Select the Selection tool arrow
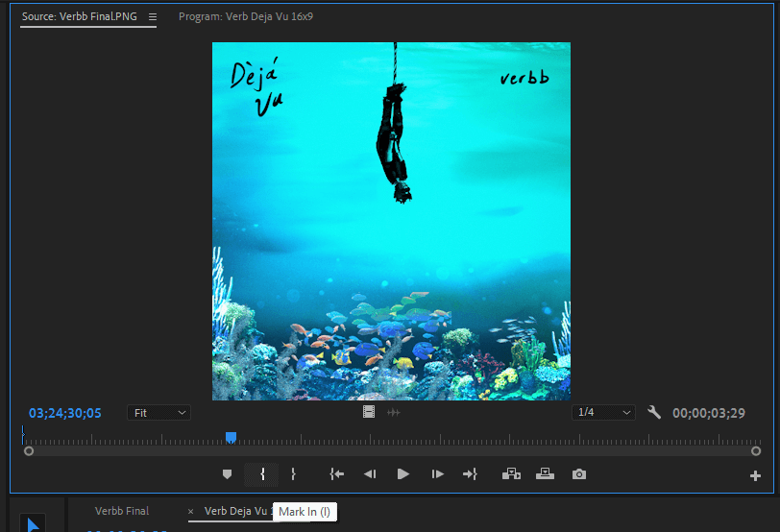This screenshot has width=780, height=532. pos(33,524)
